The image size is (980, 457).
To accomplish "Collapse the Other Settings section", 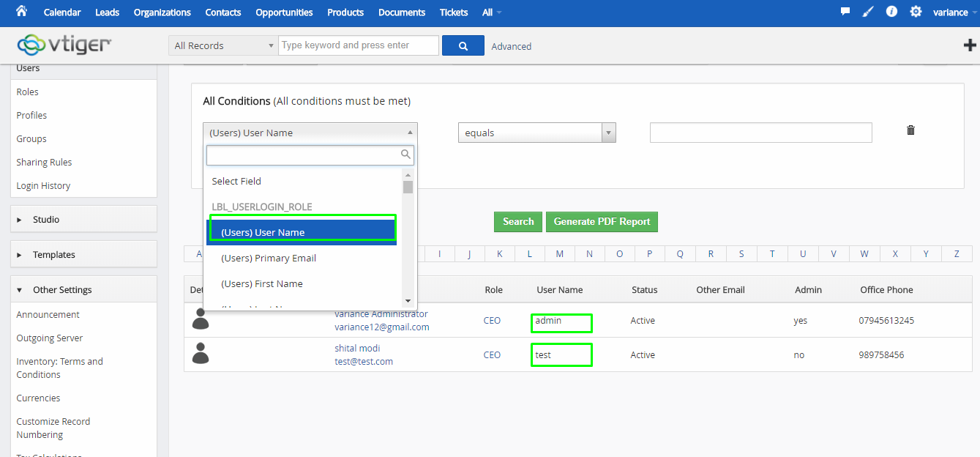I will 83,289.
